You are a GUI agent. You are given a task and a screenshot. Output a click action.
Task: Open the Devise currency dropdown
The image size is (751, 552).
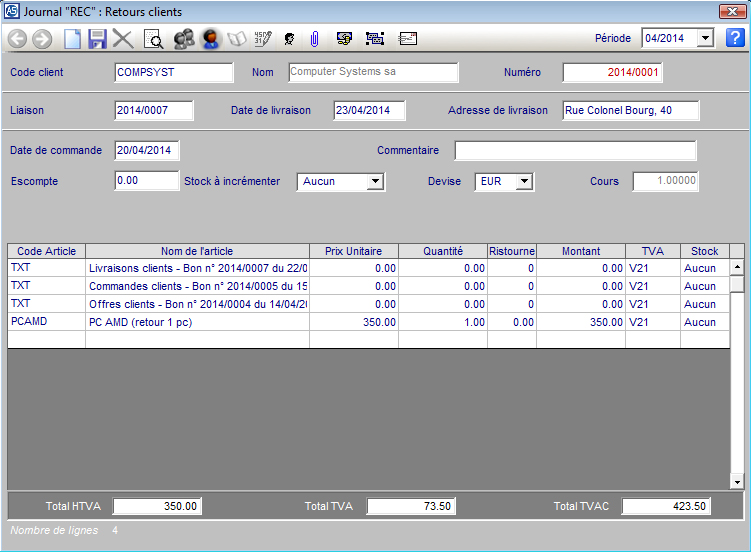[x=524, y=182]
